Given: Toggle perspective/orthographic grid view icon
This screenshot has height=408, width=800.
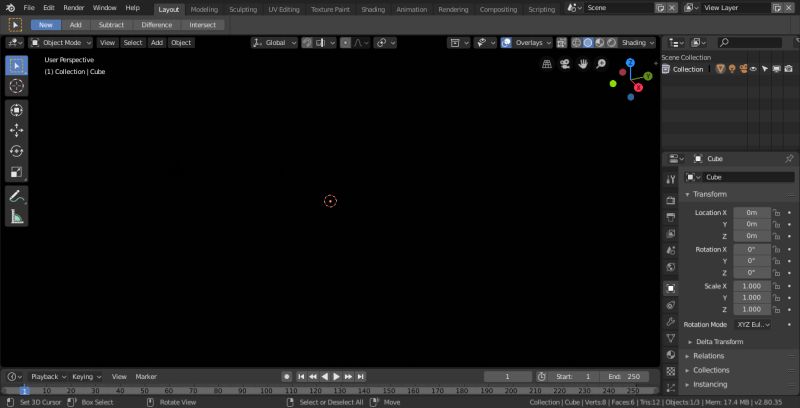Looking at the screenshot, I should point(547,64).
